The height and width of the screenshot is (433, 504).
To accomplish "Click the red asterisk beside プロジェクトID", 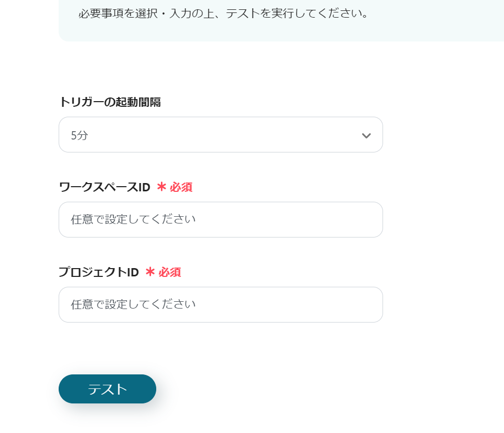I will click(150, 272).
